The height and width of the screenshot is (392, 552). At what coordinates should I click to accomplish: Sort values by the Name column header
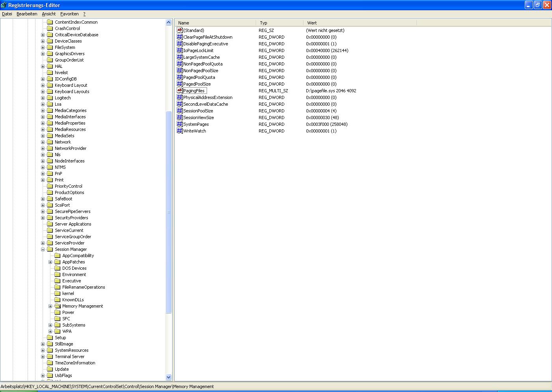point(215,23)
